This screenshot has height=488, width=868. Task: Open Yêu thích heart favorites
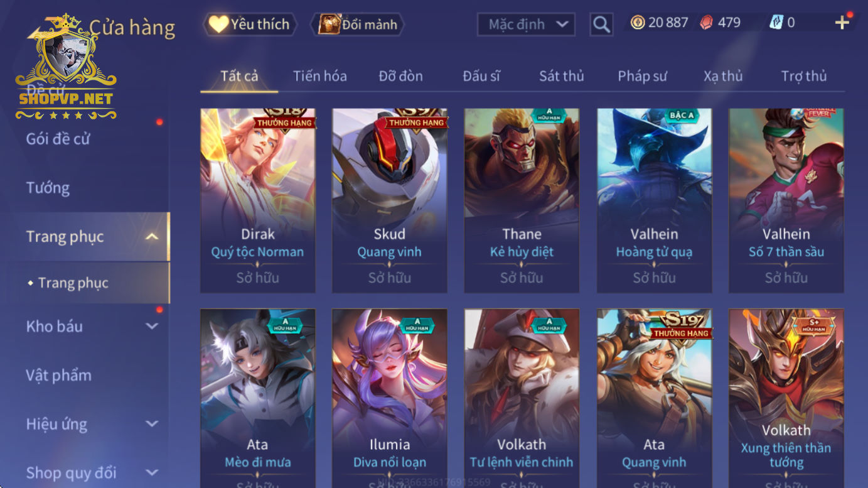[x=250, y=24]
